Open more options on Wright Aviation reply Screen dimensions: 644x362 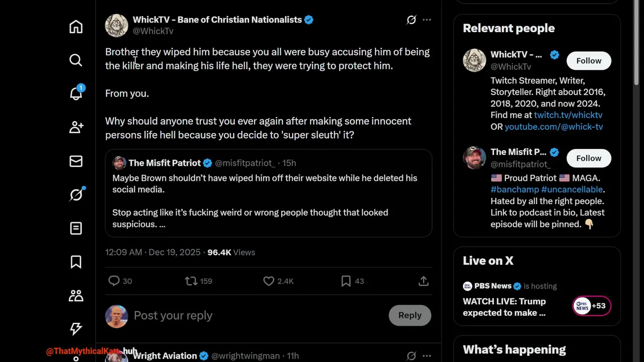tap(427, 355)
